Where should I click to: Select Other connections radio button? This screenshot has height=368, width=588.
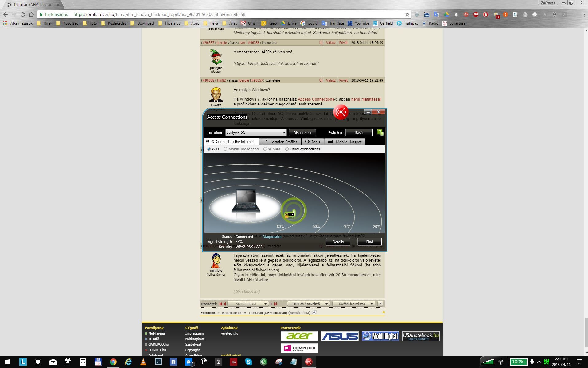point(287,149)
